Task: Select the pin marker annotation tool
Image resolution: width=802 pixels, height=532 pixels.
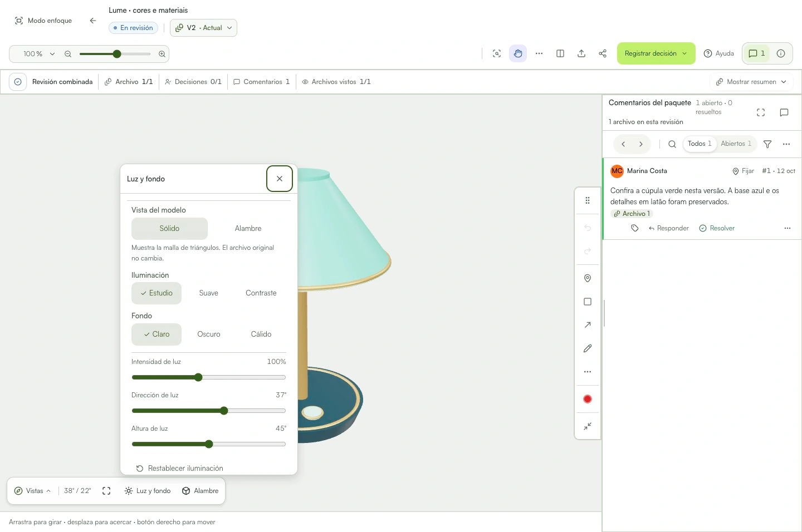Action: [x=588, y=278]
